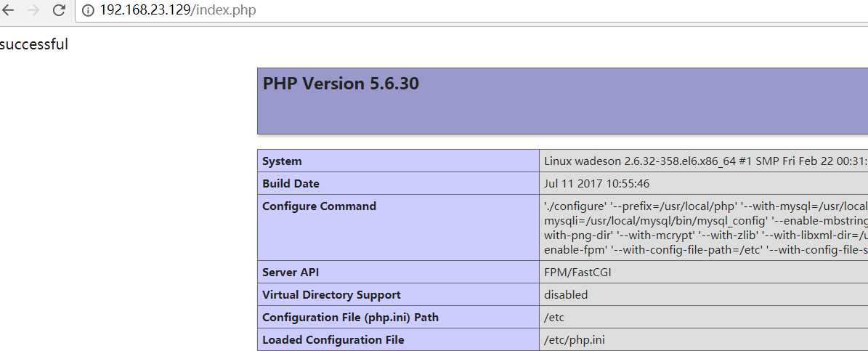Open the site information icon
This screenshot has height=351, width=868.
click(x=88, y=10)
